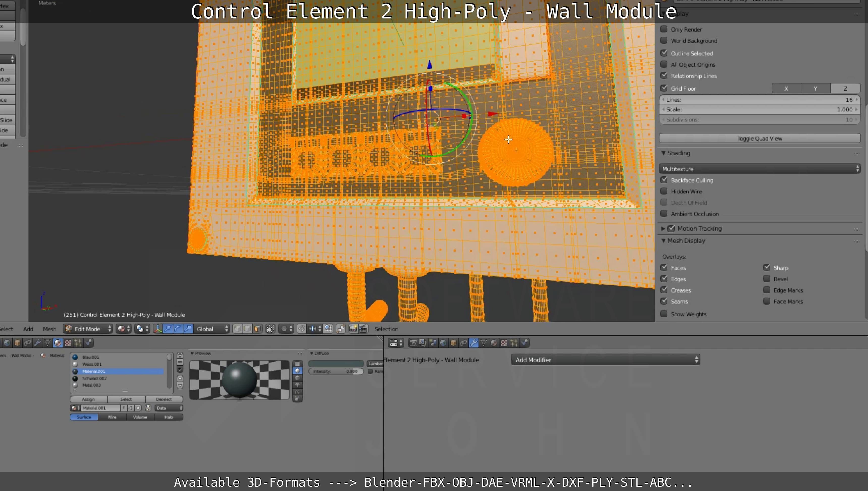Enable World Background checkbox
This screenshot has width=868, height=491.
[x=664, y=40]
